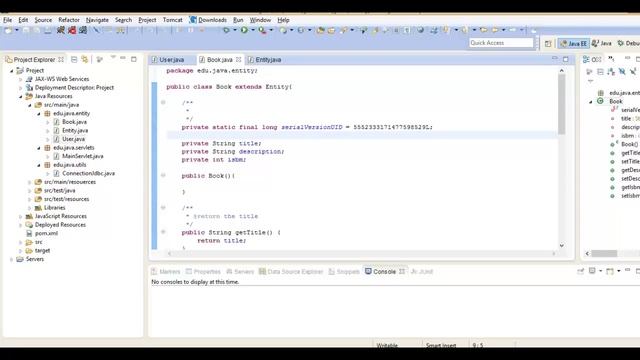
Task: Click the Quick Access search field
Action: 501,43
